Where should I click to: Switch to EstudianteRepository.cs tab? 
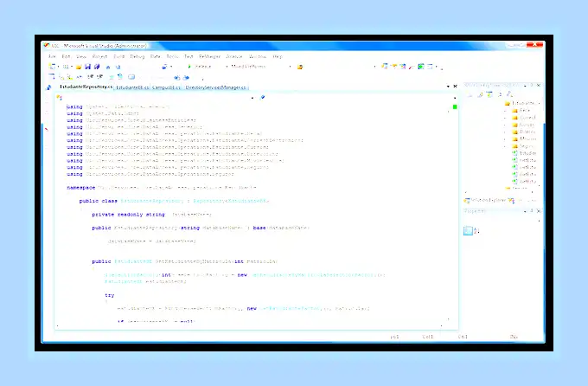pos(86,87)
